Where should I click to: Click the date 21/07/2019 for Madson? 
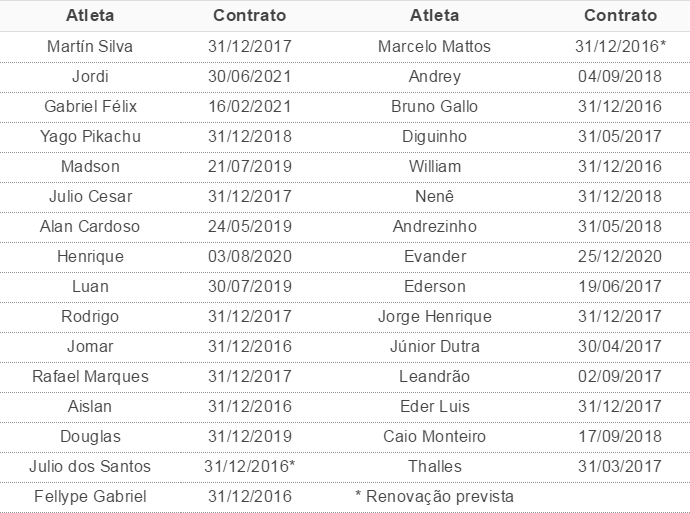point(250,166)
